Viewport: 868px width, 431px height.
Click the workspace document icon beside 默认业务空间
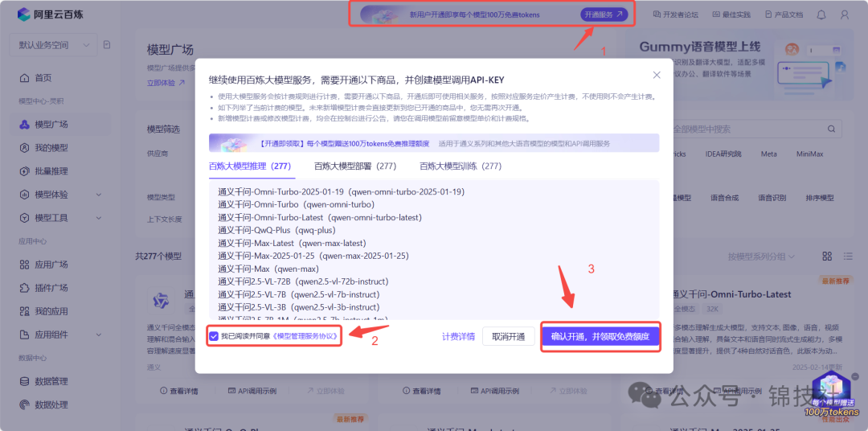coord(107,44)
